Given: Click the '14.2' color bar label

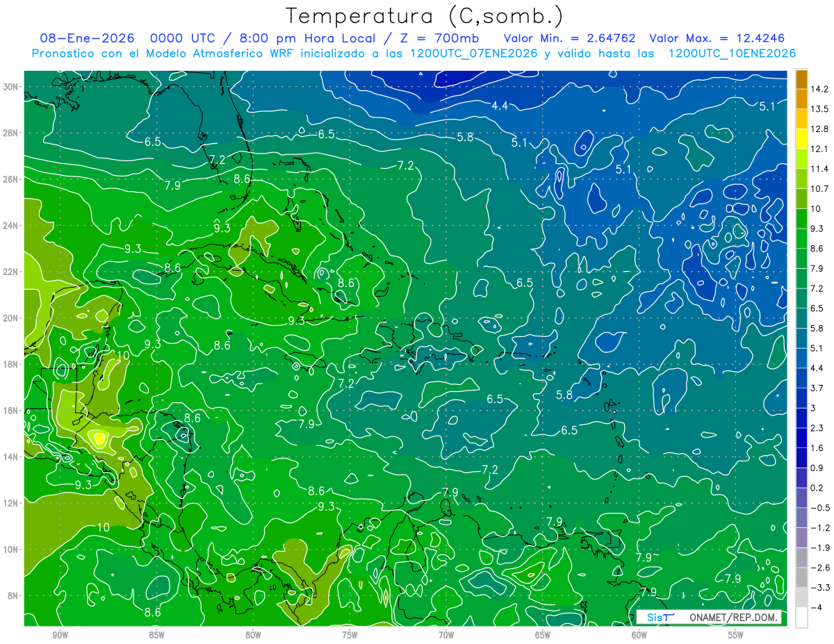Looking at the screenshot, I should 819,89.
